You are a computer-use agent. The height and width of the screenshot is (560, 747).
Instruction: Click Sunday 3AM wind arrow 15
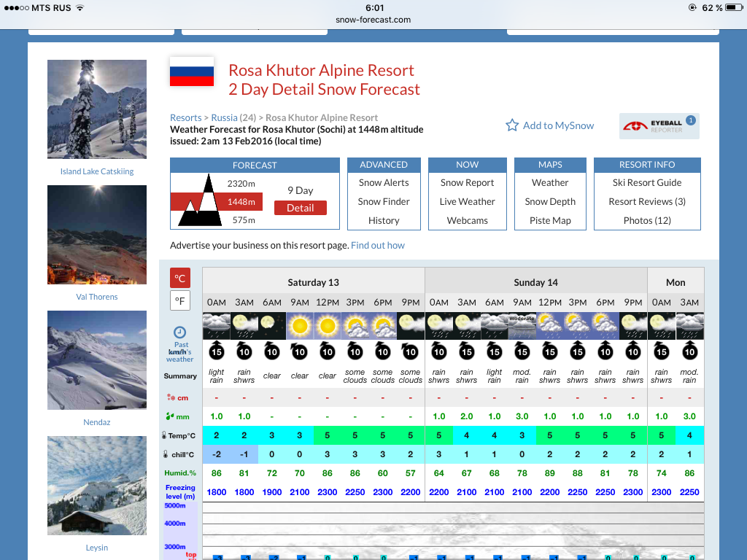point(466,351)
